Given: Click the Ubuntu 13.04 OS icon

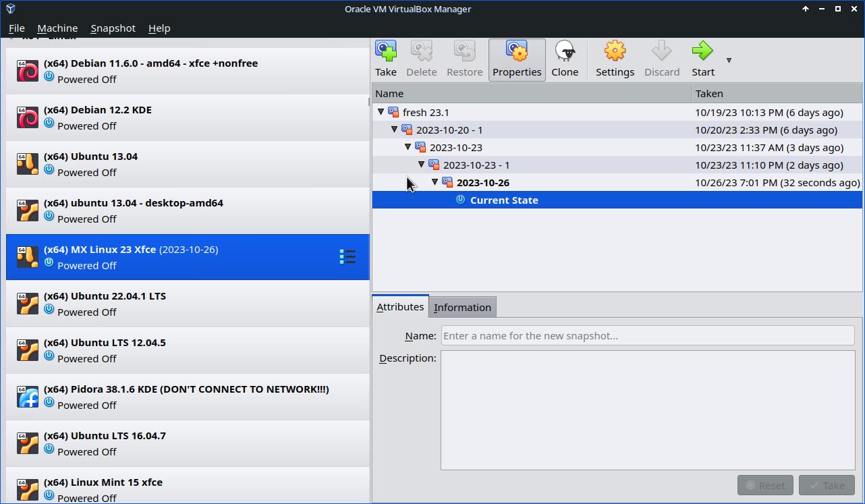Looking at the screenshot, I should pos(28,164).
